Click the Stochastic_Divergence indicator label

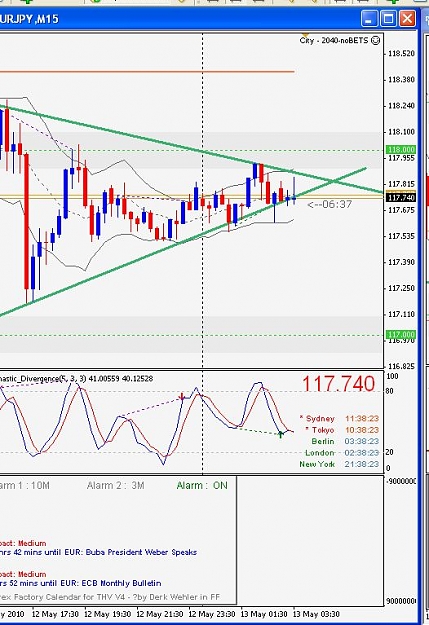pyautogui.click(x=76, y=379)
